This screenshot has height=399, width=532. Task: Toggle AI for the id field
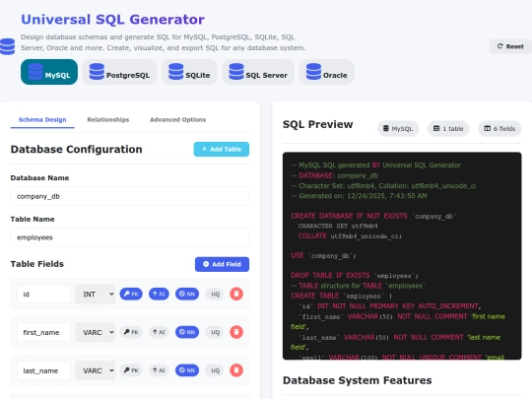coord(159,294)
